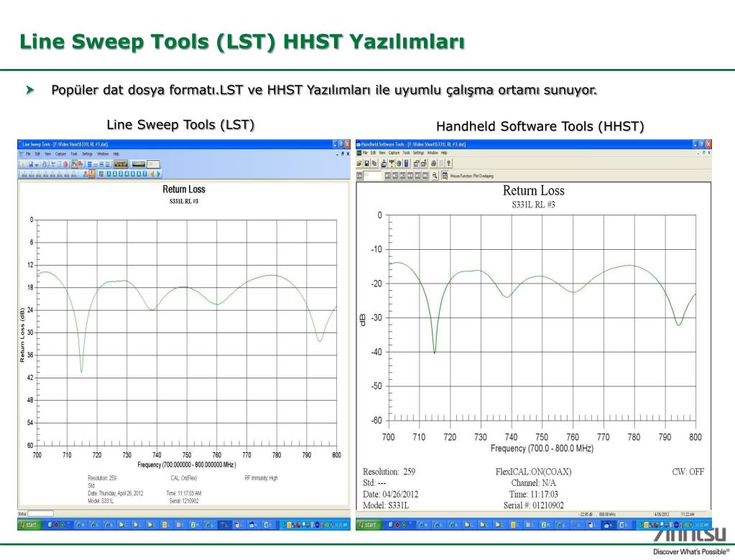Click the plot overlay icon beside Mouse Function in HHST
Image resolution: width=735 pixels, height=560 pixels.
(445, 175)
